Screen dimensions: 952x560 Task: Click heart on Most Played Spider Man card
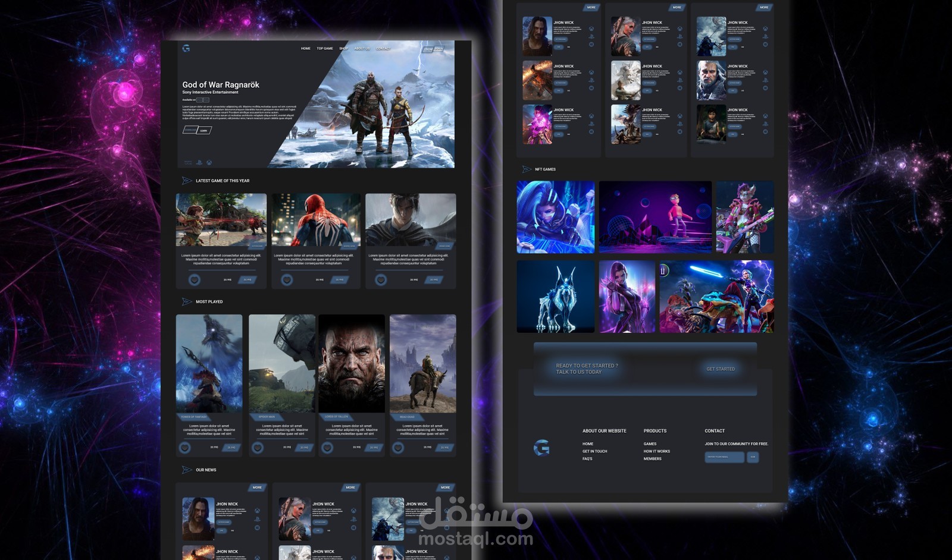point(258,448)
